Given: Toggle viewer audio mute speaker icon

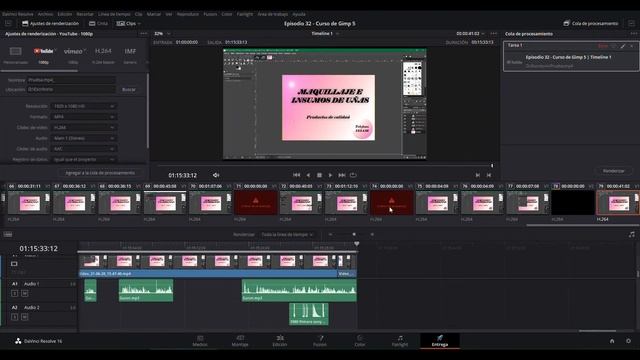Looking at the screenshot, I should tap(216, 175).
